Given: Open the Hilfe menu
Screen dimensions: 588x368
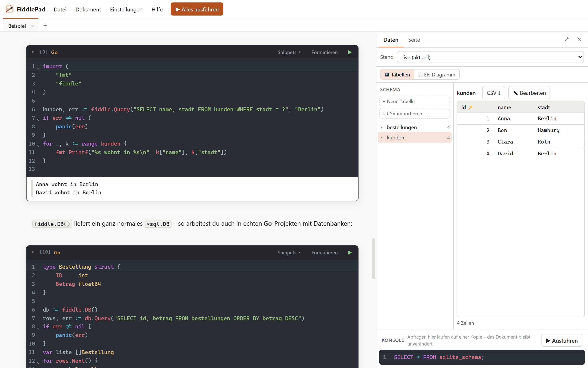Looking at the screenshot, I should [x=157, y=9].
